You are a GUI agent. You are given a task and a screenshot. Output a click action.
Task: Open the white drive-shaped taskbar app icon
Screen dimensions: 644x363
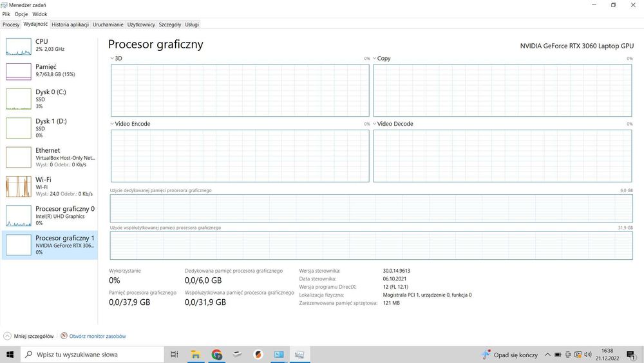click(237, 354)
